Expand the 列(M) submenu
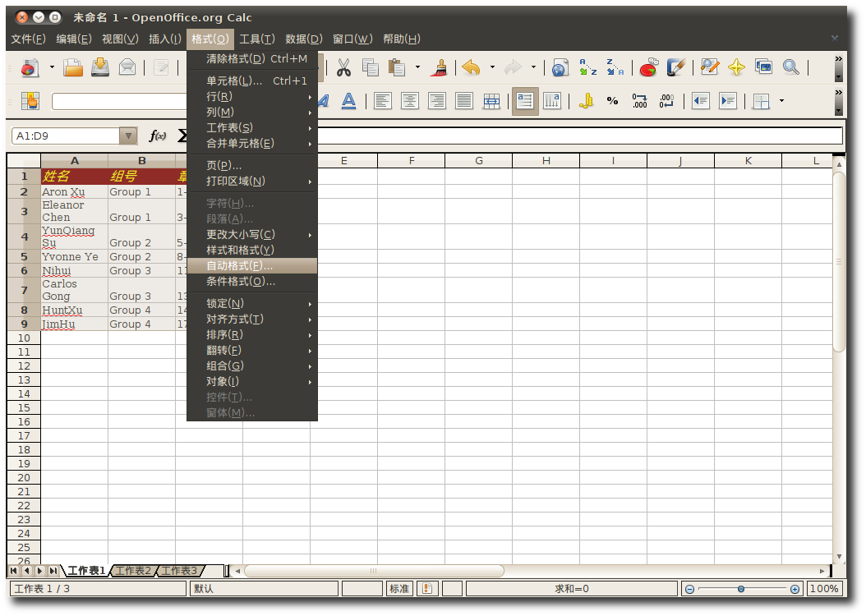Screen dimensions: 866x616 (x=252, y=112)
